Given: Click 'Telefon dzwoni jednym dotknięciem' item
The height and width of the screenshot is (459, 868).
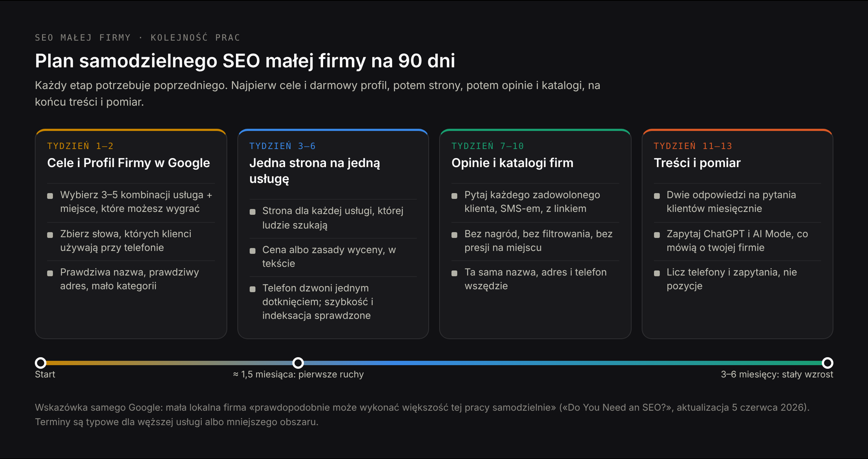Looking at the screenshot, I should (333, 302).
